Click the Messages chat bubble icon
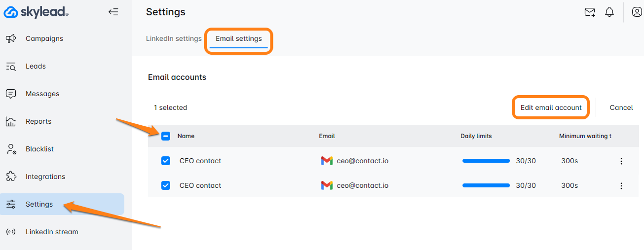This screenshot has height=250, width=644. tap(11, 94)
